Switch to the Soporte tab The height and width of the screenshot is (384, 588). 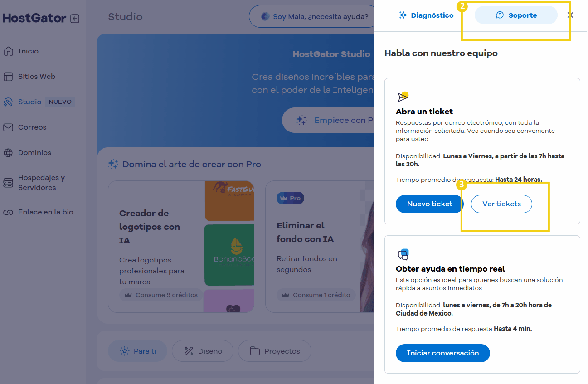(x=516, y=15)
